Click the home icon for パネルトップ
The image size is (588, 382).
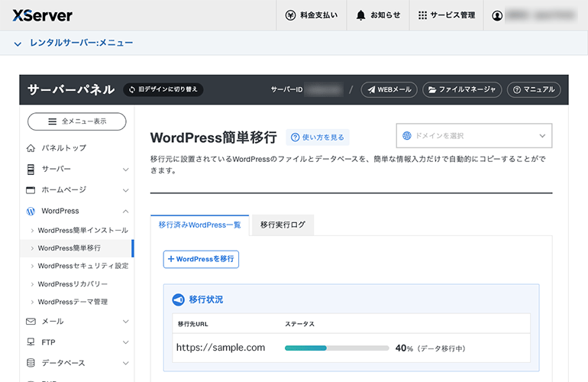click(31, 148)
